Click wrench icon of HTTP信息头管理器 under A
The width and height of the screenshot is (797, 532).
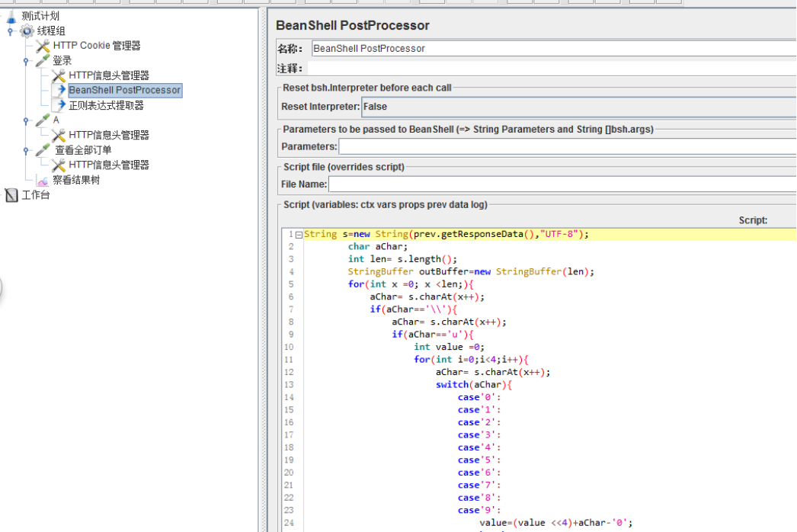pyautogui.click(x=59, y=136)
